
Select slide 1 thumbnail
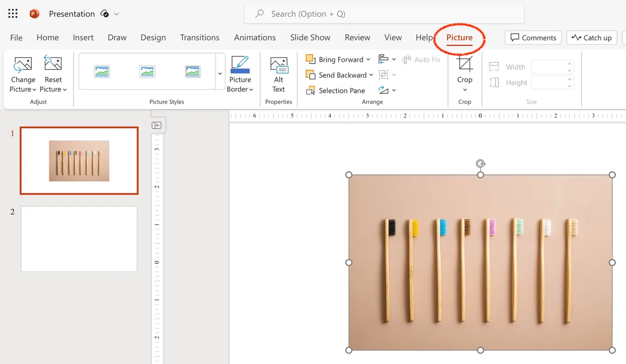coord(79,161)
